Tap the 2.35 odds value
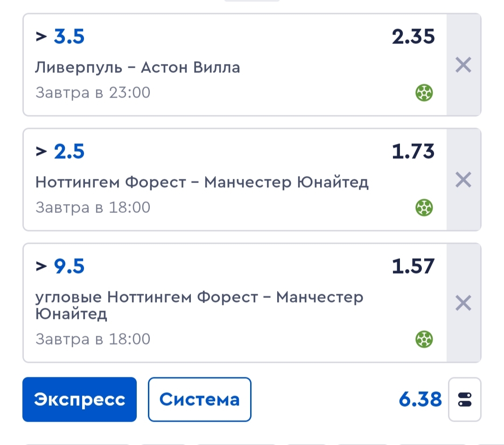Viewport: 504px width, 445px height. (x=413, y=37)
